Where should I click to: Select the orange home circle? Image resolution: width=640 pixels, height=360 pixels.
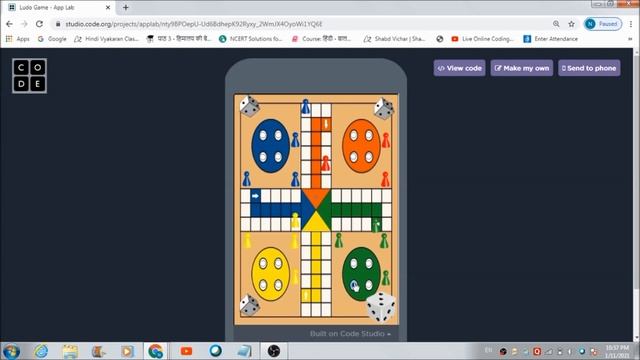[362, 146]
